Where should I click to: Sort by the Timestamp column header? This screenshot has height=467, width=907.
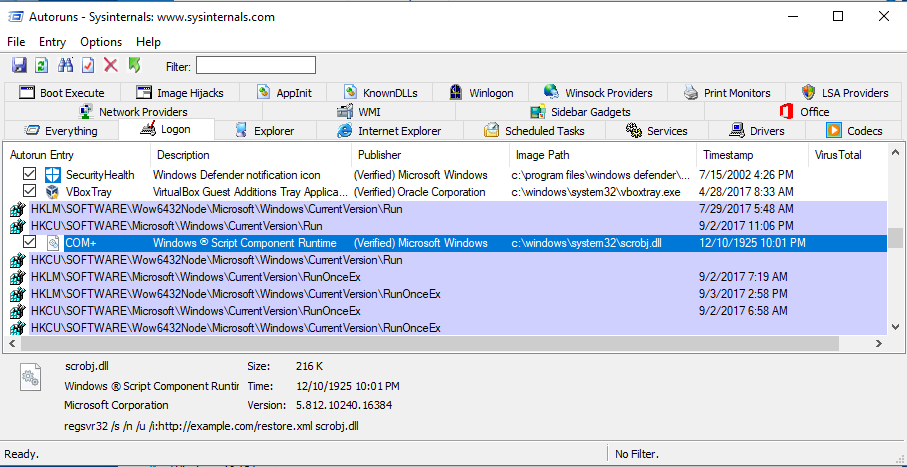coord(752,155)
